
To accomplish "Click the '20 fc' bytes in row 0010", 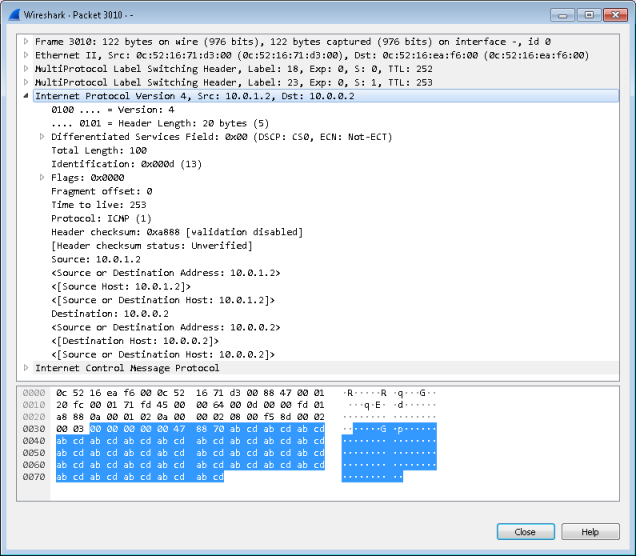I will pos(70,405).
